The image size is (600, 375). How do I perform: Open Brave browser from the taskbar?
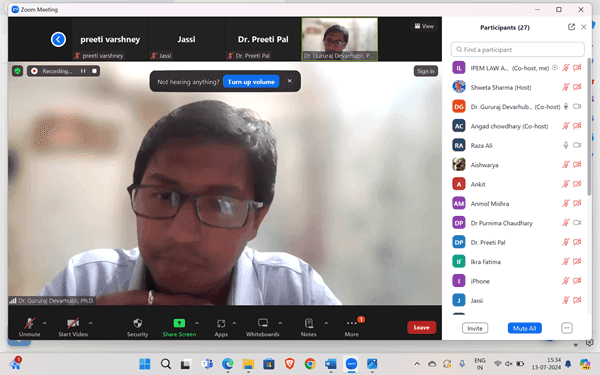pyautogui.click(x=289, y=364)
